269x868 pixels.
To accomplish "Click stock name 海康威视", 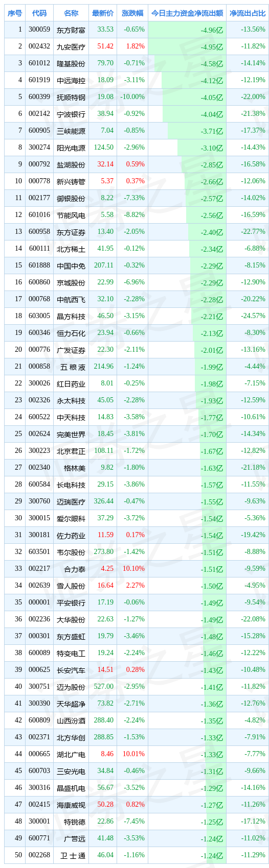I will [71, 805].
